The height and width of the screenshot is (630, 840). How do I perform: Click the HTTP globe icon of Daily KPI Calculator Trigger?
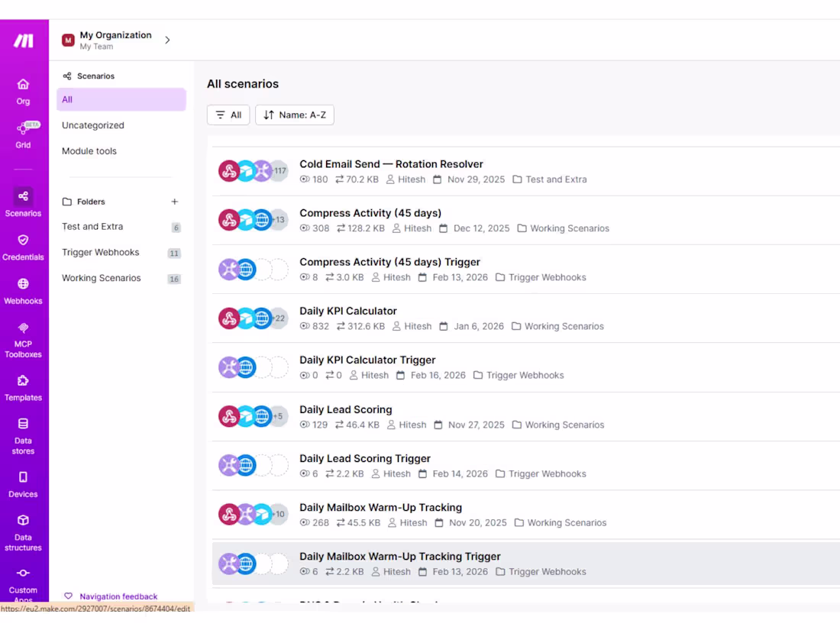[246, 367]
